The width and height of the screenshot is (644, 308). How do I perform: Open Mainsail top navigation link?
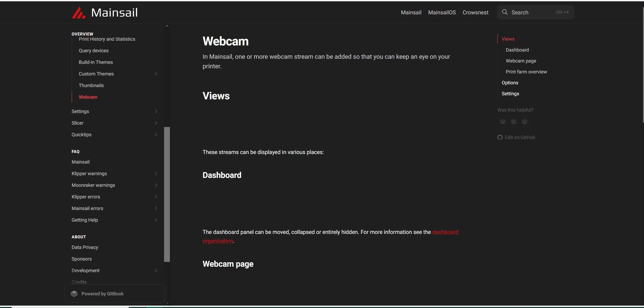tap(411, 12)
